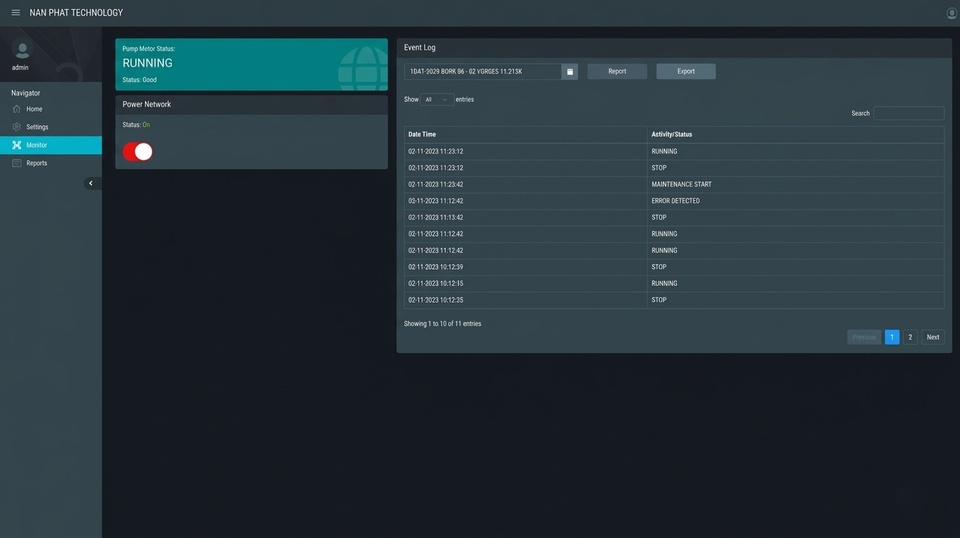Click the Export button

click(x=686, y=72)
